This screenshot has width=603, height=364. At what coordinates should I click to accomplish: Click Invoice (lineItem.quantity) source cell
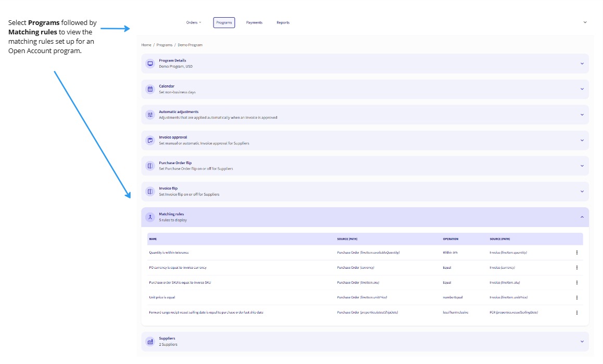508,253
